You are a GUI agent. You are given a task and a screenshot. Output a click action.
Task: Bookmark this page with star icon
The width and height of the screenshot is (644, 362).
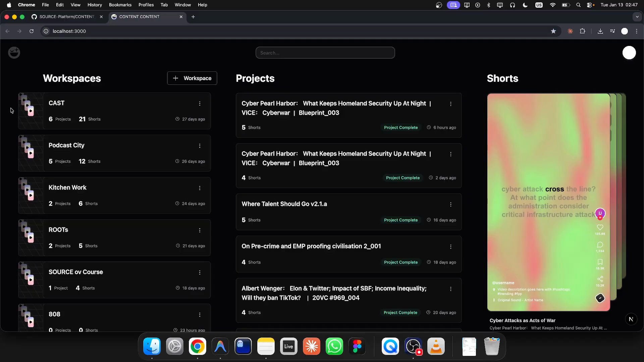[x=553, y=31]
